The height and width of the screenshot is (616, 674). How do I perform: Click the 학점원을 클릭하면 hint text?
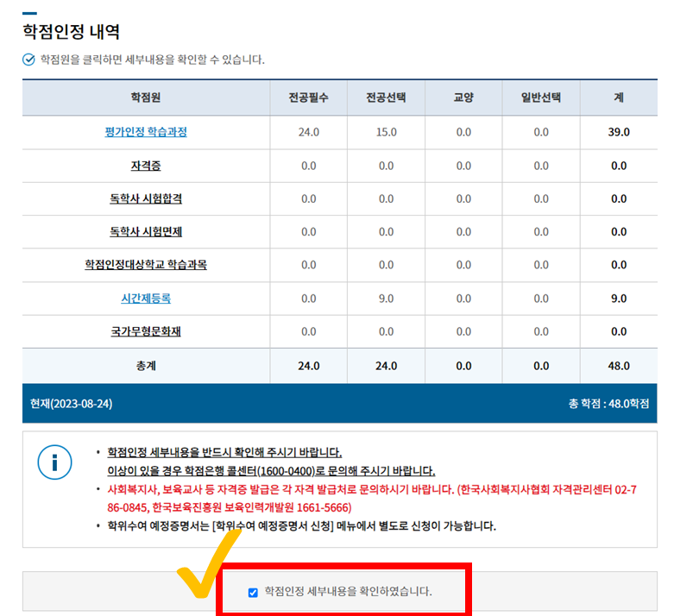153,60
